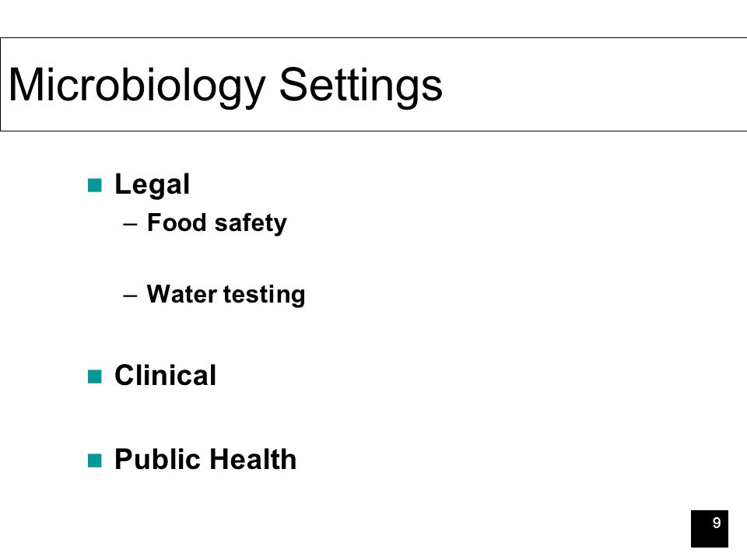Click the dash before Water testing
The height and width of the screenshot is (560, 747).
point(130,296)
